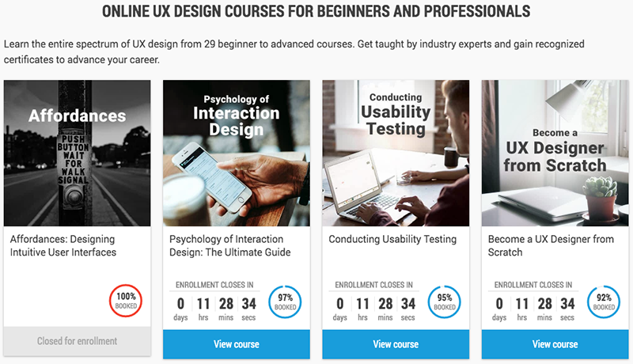Click the enrollment countdown on UX Designer course
633x364 pixels.
tap(534, 303)
